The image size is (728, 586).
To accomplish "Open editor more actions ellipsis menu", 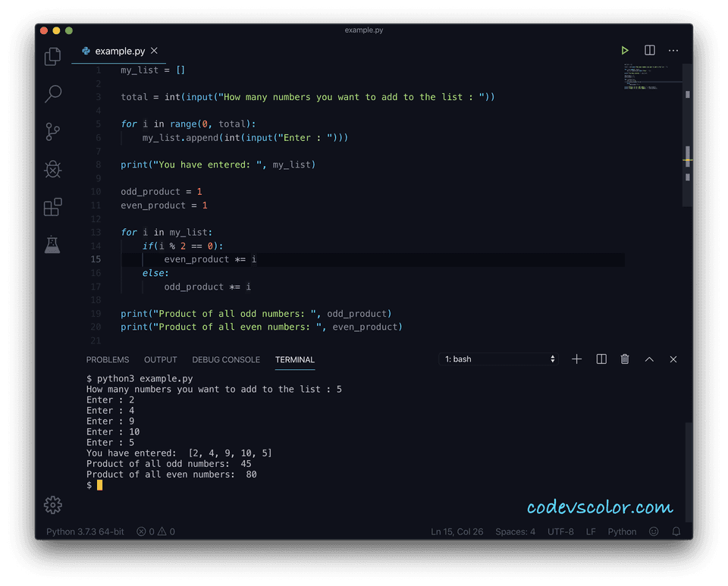I will click(673, 50).
